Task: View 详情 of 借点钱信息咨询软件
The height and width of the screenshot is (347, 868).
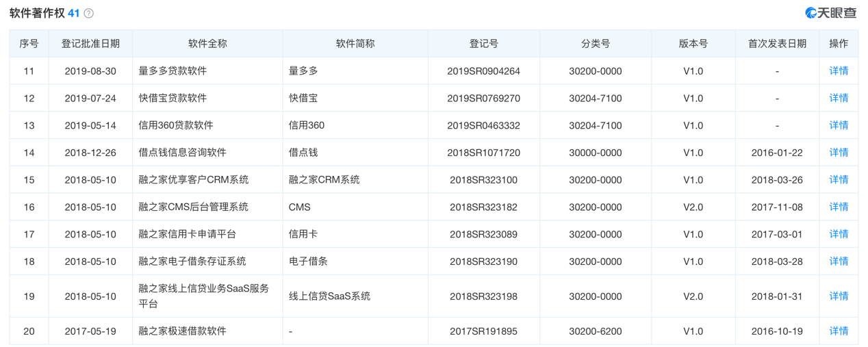Action: click(838, 153)
